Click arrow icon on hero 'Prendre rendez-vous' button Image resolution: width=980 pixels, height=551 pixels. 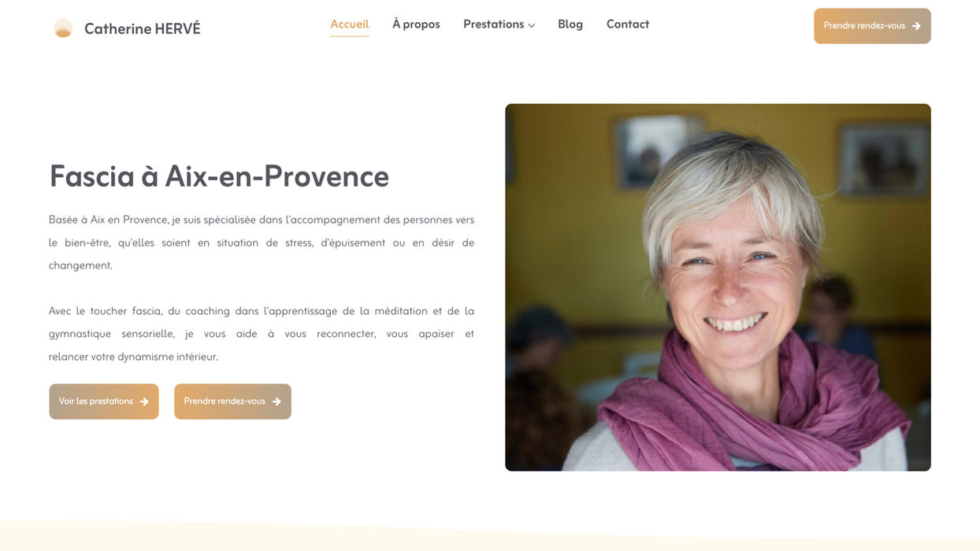click(277, 401)
